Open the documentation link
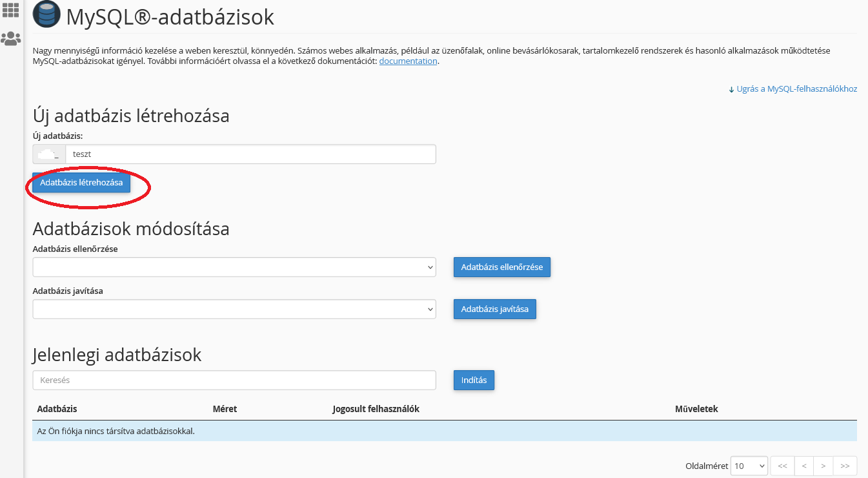Viewport: 868px width, 478px height. [408, 61]
